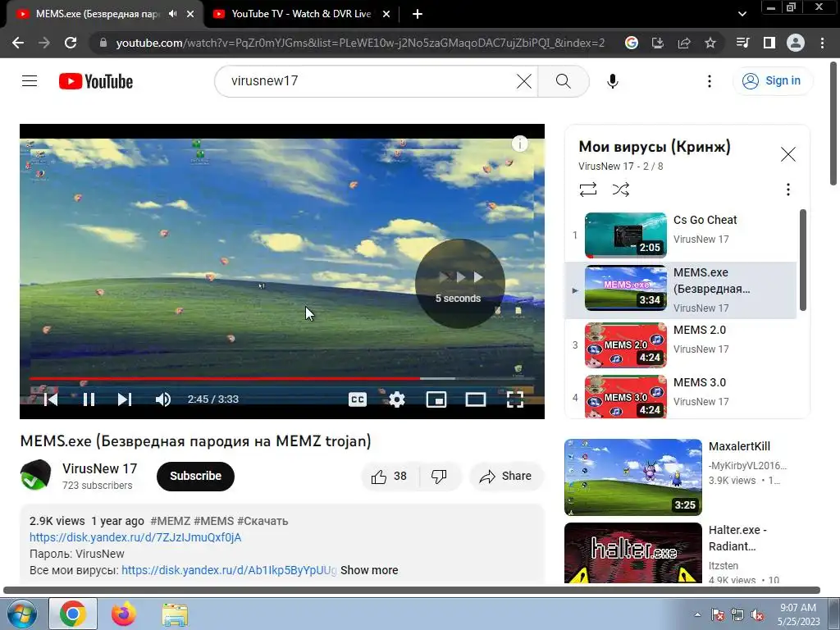
Task: Click the VirusNew 17 channel name
Action: click(99, 468)
